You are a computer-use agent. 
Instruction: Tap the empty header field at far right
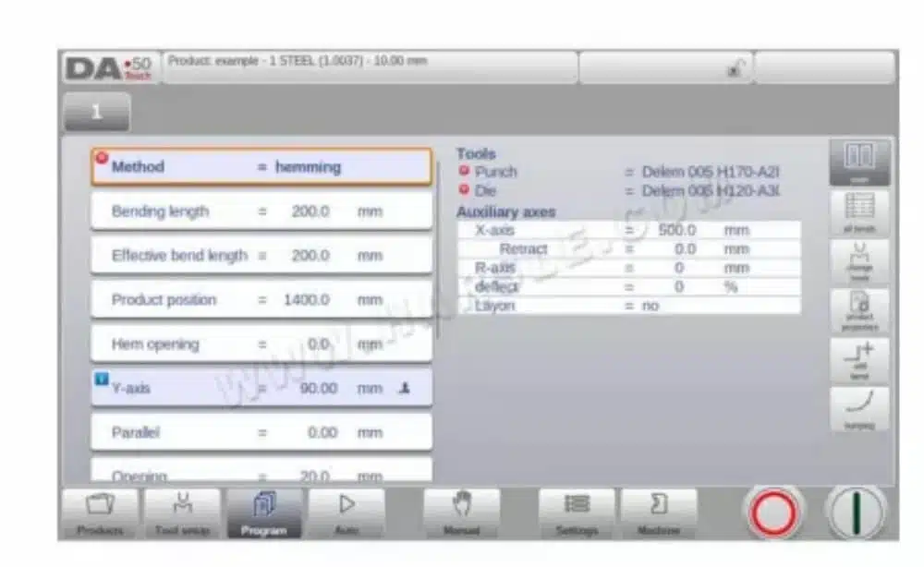pyautogui.click(x=824, y=67)
